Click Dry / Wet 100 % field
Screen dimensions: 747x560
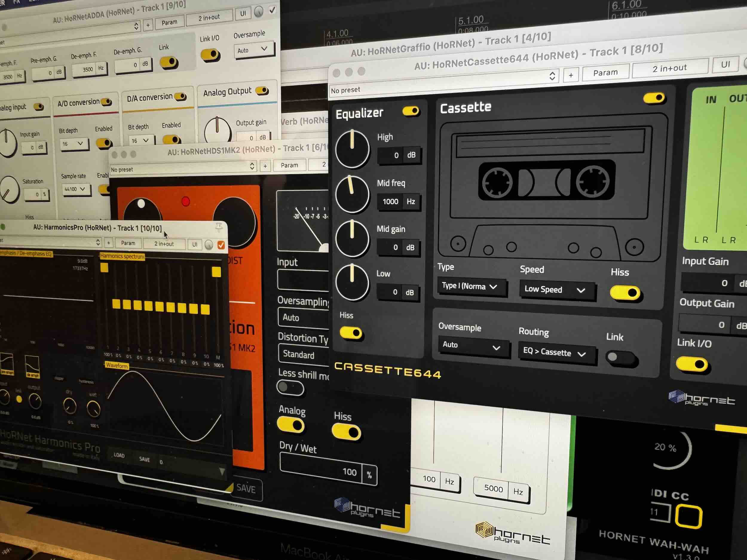328,470
